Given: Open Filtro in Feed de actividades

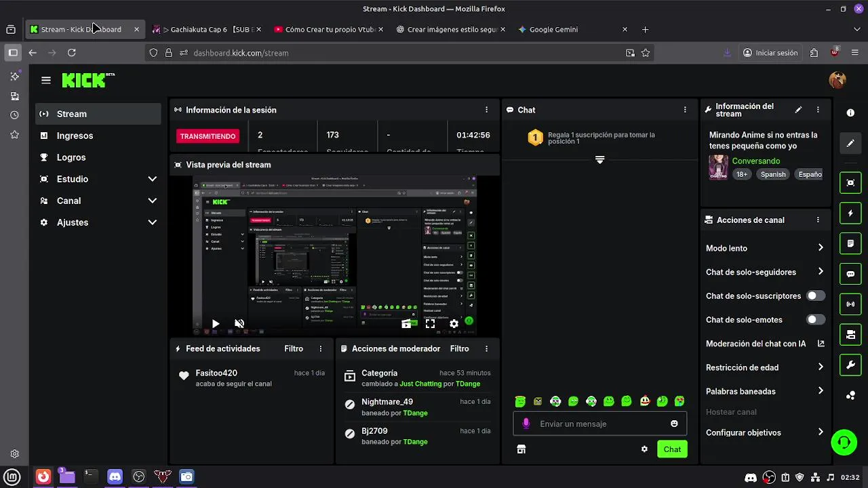Looking at the screenshot, I should 294,349.
